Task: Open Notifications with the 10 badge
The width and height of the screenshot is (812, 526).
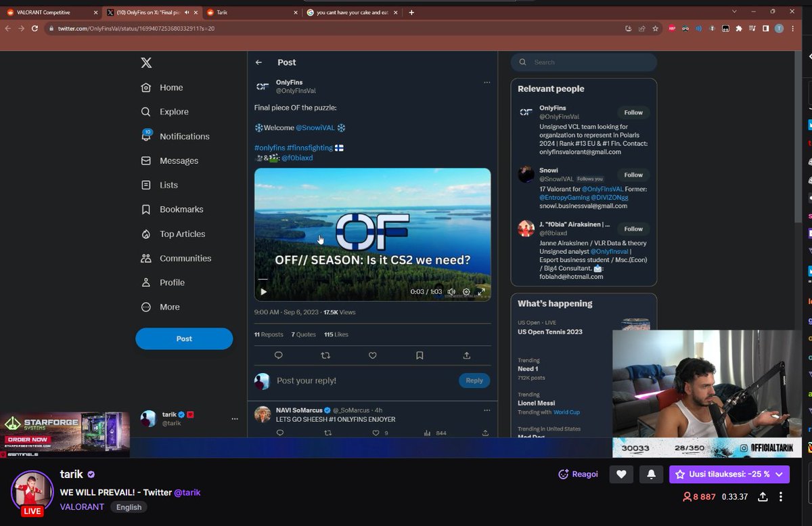Action: point(175,136)
